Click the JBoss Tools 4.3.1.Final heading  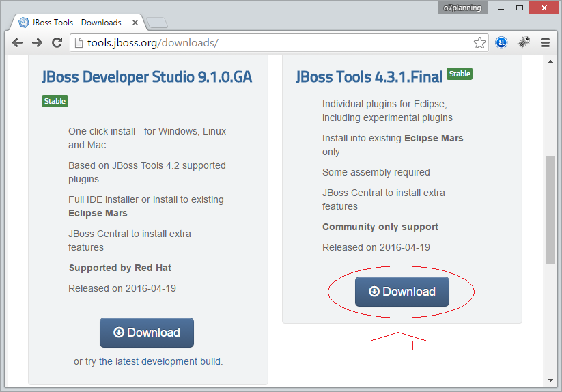click(x=369, y=77)
